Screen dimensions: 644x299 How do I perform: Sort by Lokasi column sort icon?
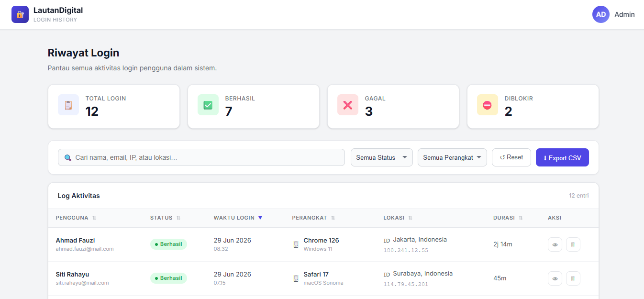click(x=410, y=218)
